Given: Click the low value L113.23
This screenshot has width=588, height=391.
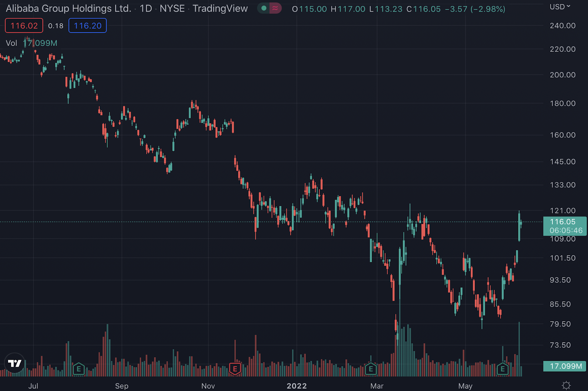Looking at the screenshot, I should (386, 9).
